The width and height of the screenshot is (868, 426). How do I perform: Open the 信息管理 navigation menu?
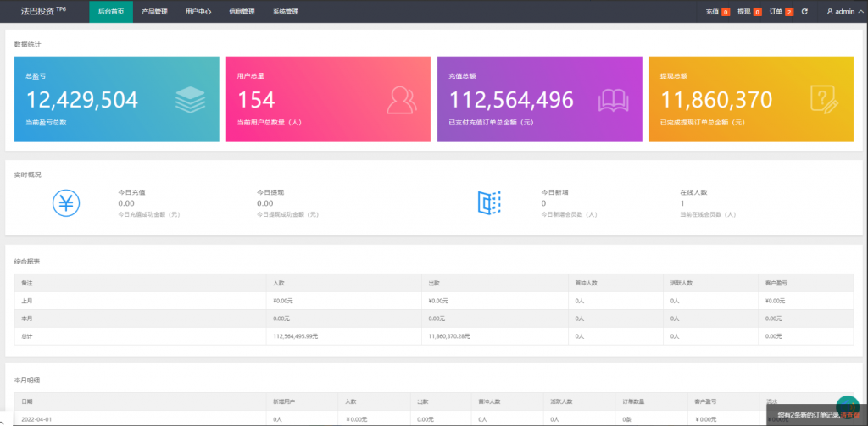coord(242,12)
